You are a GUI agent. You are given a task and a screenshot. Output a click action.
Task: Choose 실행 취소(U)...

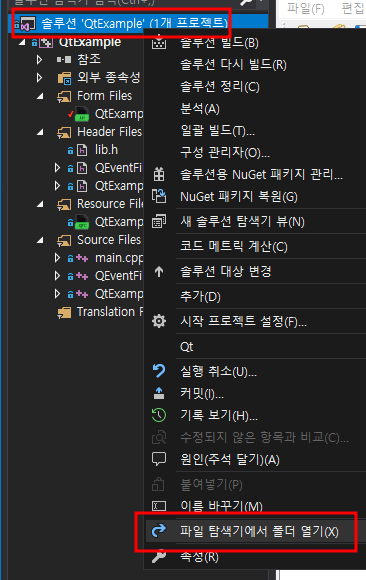pos(218,371)
